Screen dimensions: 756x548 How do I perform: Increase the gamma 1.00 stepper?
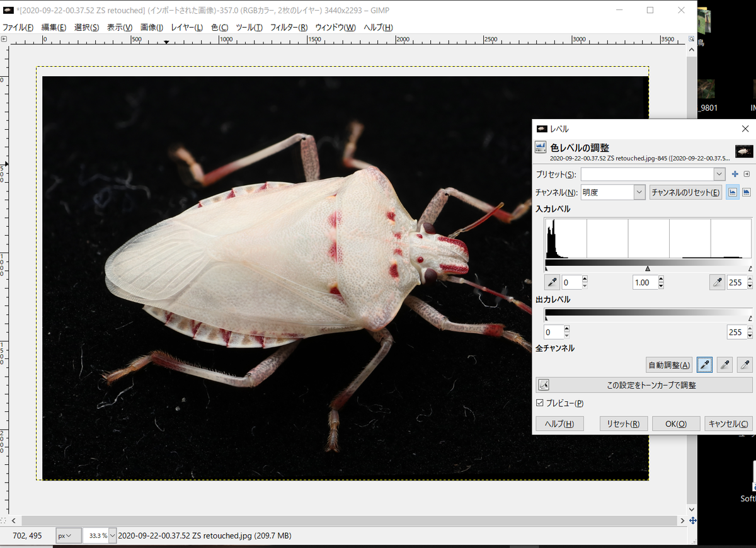661,279
